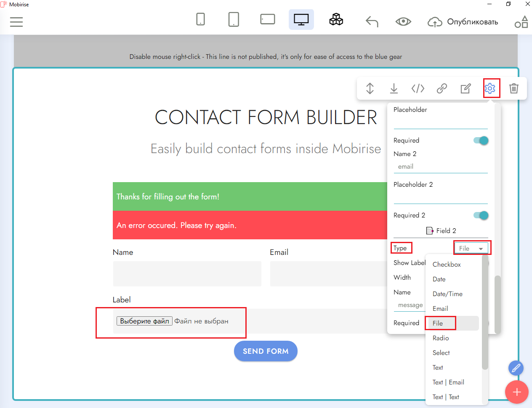Click the CONTACT FORM BUILDER heading
Image resolution: width=532 pixels, height=408 pixels.
(x=266, y=117)
